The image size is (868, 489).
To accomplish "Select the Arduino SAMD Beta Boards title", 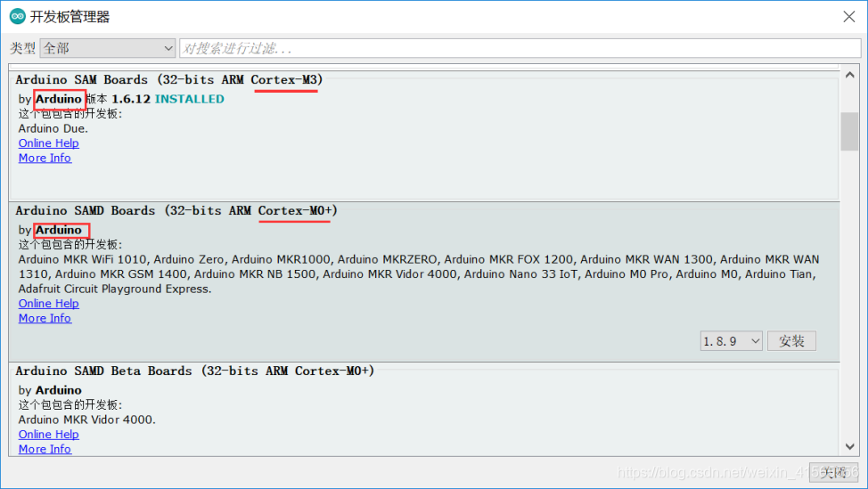I will [x=195, y=371].
